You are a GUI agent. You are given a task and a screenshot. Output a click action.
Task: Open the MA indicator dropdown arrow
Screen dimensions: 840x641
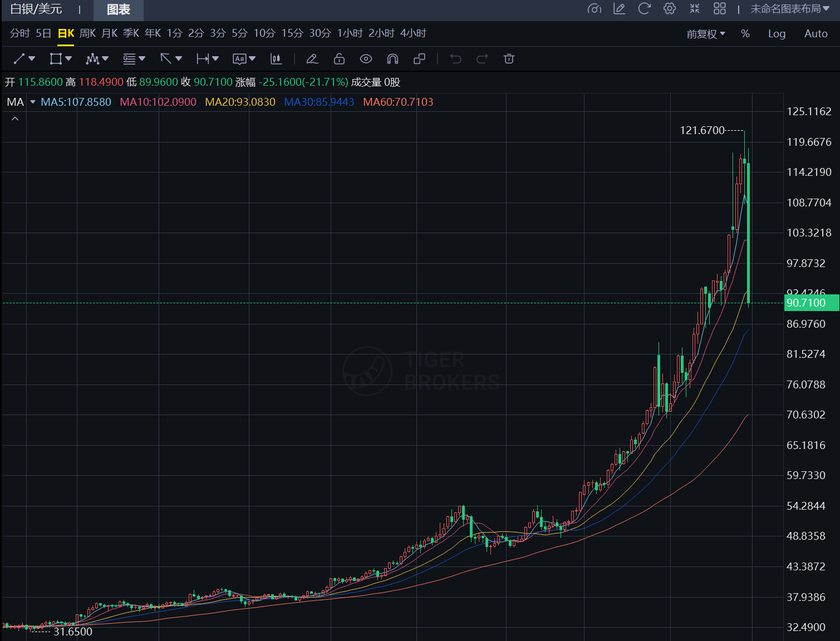point(33,102)
